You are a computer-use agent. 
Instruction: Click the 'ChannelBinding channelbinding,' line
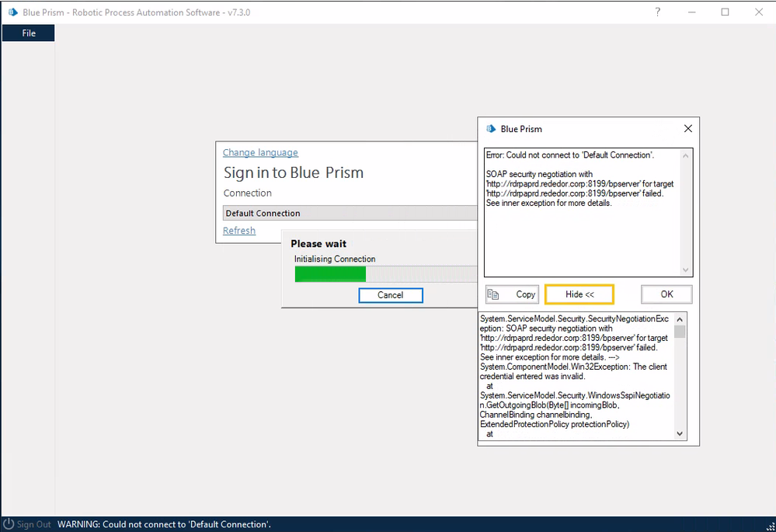[x=536, y=415]
